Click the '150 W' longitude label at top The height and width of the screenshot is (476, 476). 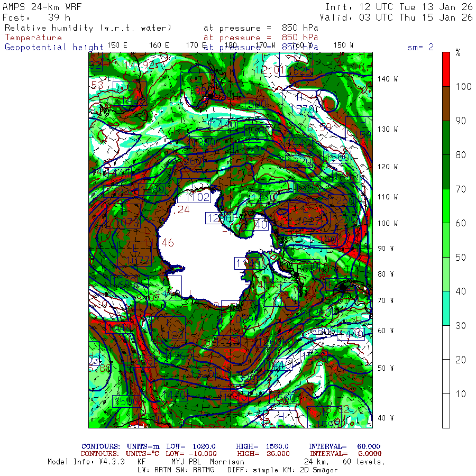click(x=343, y=45)
